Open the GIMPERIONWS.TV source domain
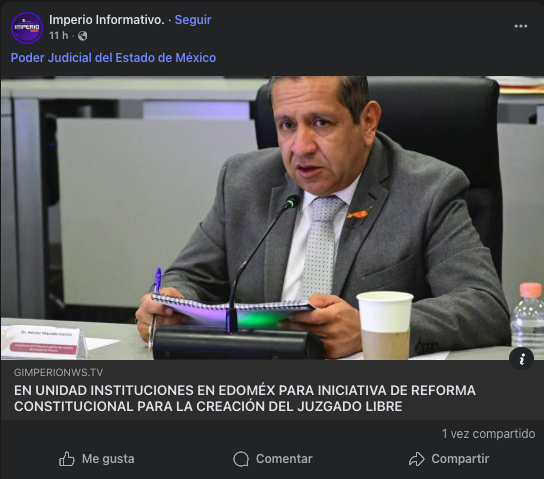Image resolution: width=544 pixels, height=479 pixels. (58, 372)
